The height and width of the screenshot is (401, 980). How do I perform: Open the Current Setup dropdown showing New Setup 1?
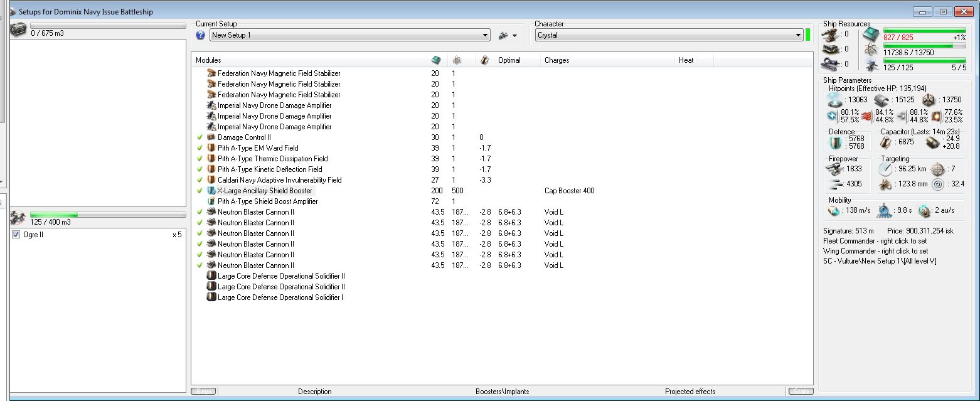349,35
